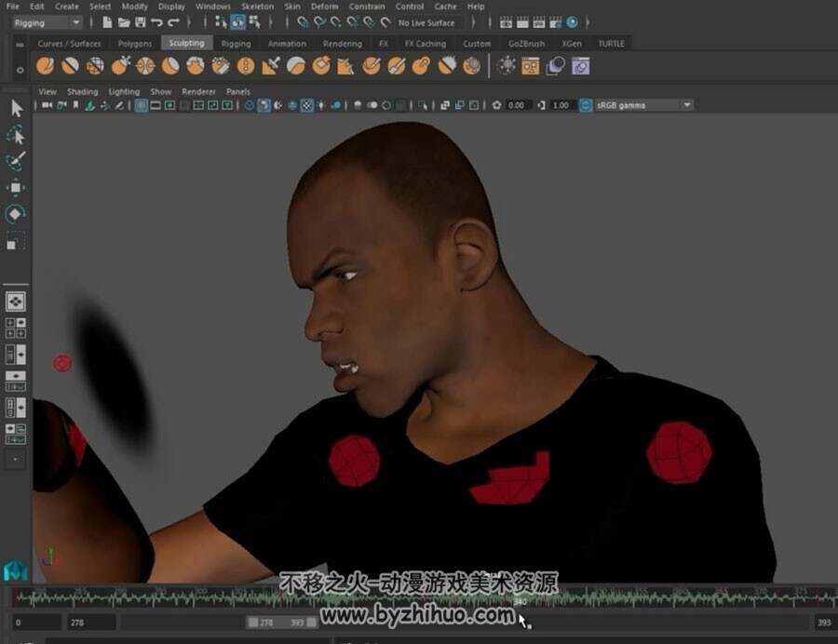Switch to the Polygons shelf tab

(x=135, y=44)
